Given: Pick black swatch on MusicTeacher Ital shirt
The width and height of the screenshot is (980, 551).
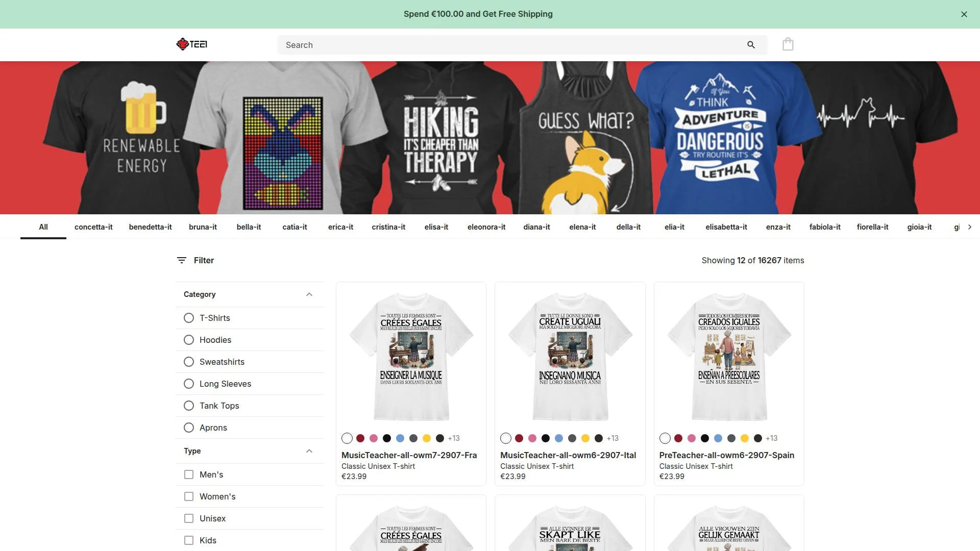Looking at the screenshot, I should tap(546, 438).
